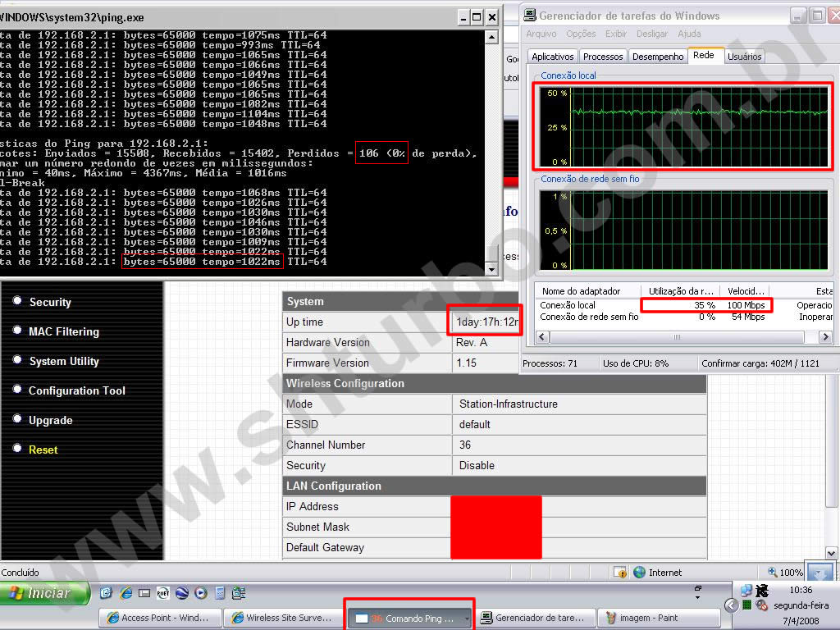The width and height of the screenshot is (840, 630).
Task: Switch to Comando Ping taskbar group
Action: click(x=409, y=619)
